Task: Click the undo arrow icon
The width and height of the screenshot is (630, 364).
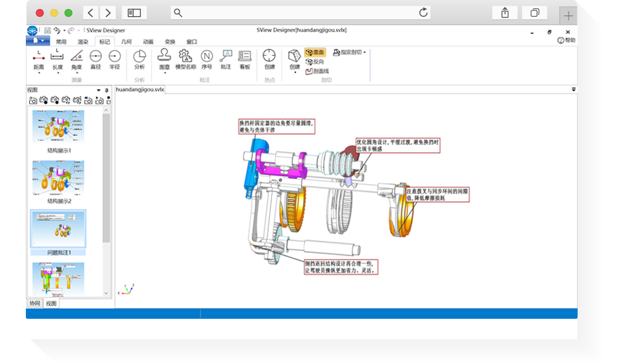Action: coord(57,30)
